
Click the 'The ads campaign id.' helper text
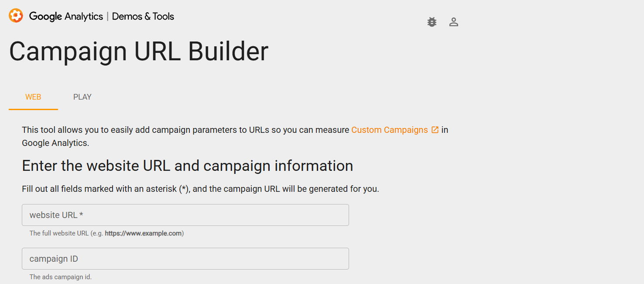coord(61,277)
